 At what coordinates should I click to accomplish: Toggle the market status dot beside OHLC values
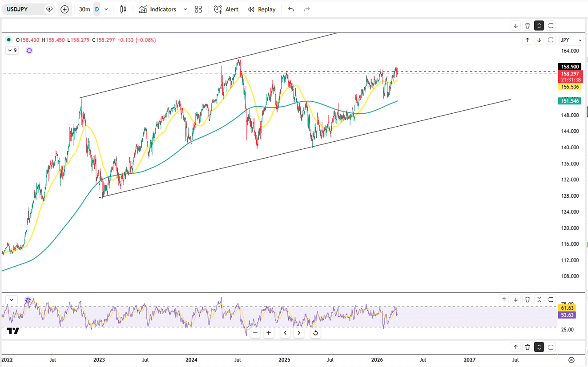coord(9,40)
